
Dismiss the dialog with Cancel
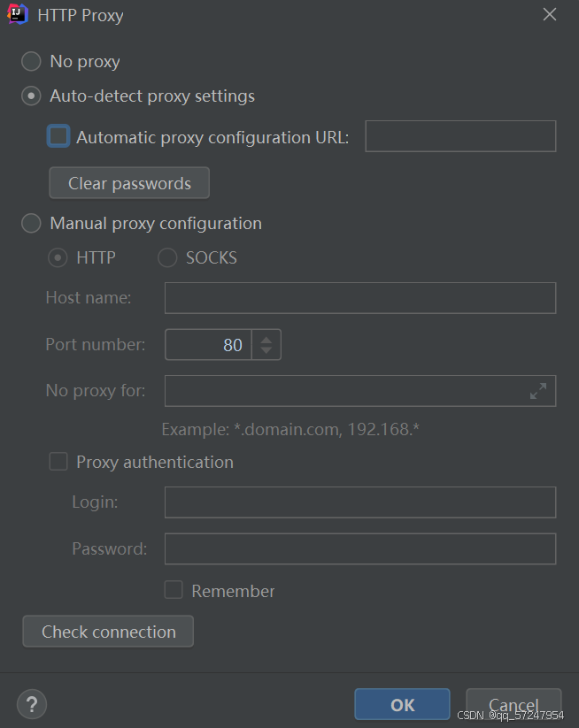tap(513, 704)
